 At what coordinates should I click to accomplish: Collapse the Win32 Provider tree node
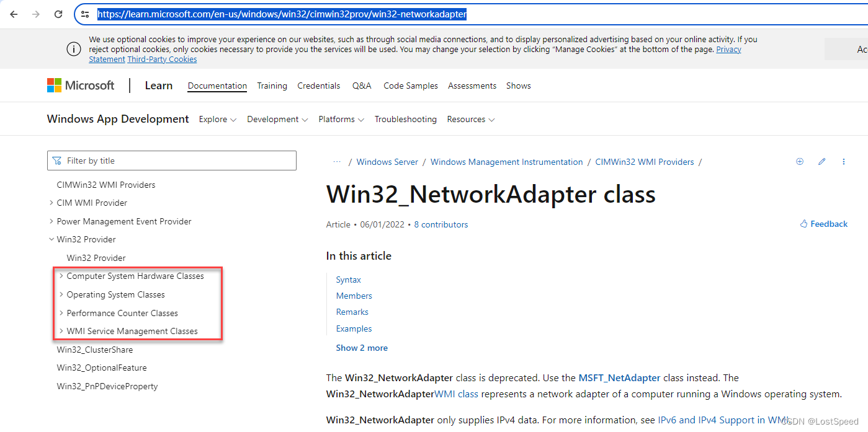[51, 239]
